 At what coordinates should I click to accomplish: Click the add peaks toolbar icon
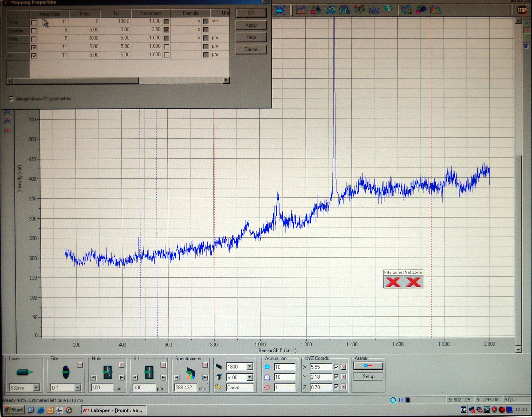pyautogui.click(x=315, y=10)
